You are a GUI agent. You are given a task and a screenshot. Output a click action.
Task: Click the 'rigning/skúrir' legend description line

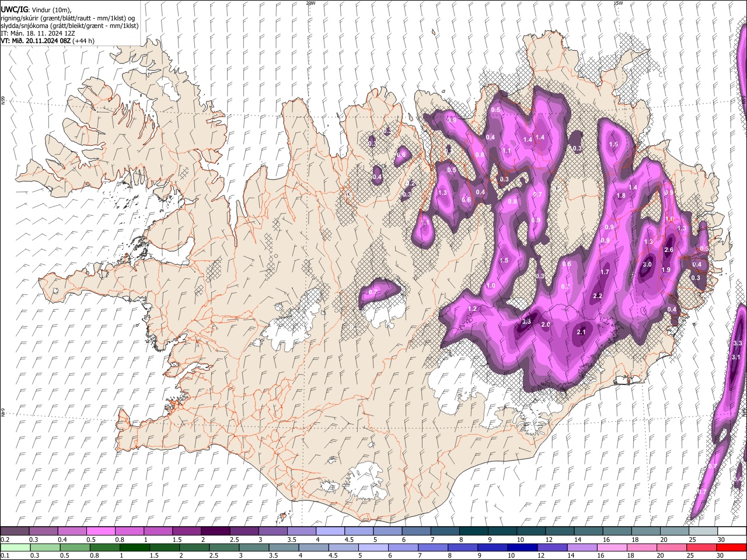[68, 18]
